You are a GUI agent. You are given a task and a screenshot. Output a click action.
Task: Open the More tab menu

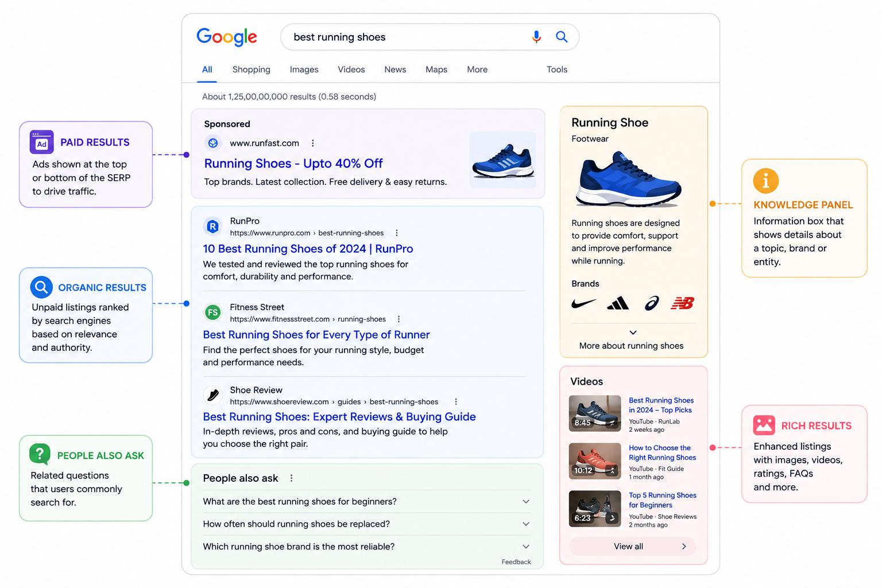pyautogui.click(x=477, y=69)
